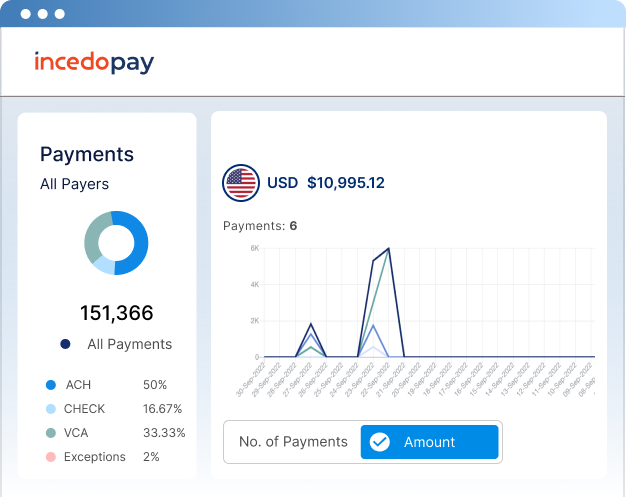
Task: Click the smaller left peak on chart
Action: [x=311, y=324]
